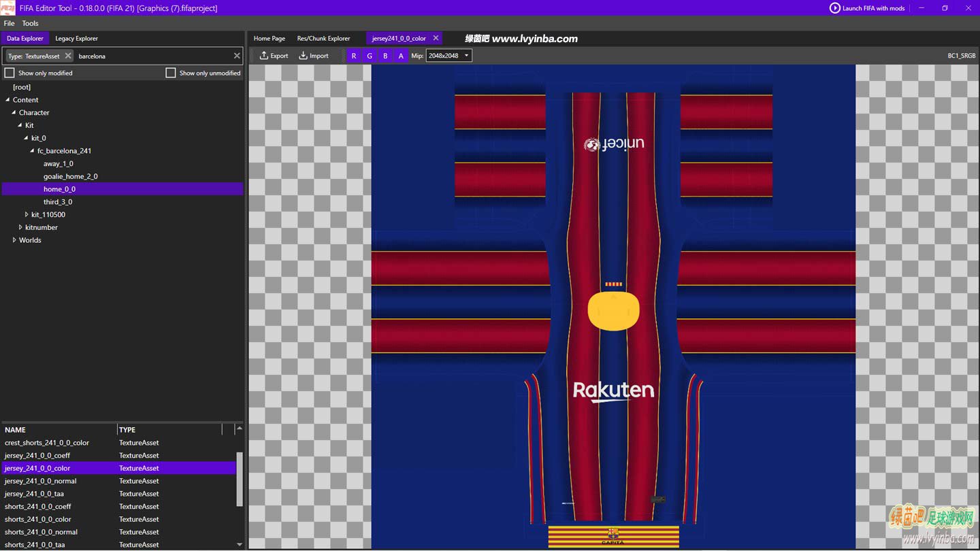Open the Home Page tab
This screenshot has height=551, width=980.
coord(269,39)
